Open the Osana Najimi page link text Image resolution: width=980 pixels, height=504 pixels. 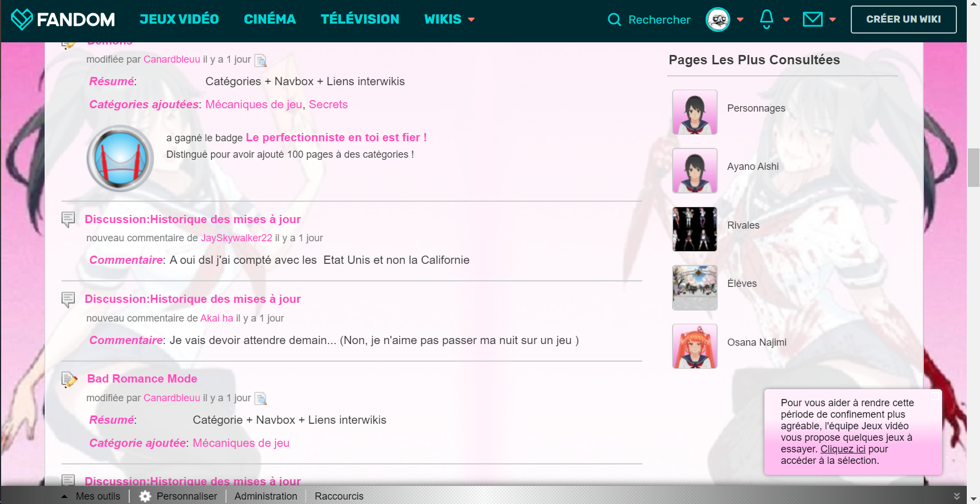pos(757,342)
